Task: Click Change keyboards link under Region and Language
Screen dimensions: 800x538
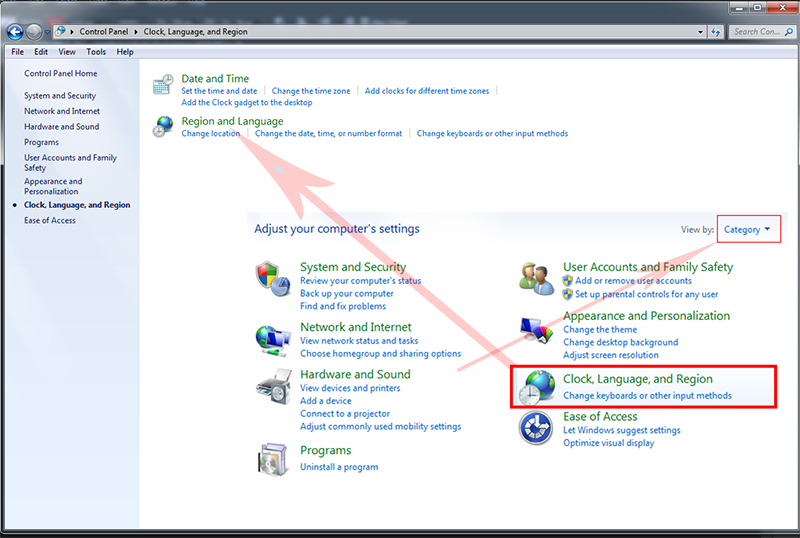Action: [x=492, y=134]
